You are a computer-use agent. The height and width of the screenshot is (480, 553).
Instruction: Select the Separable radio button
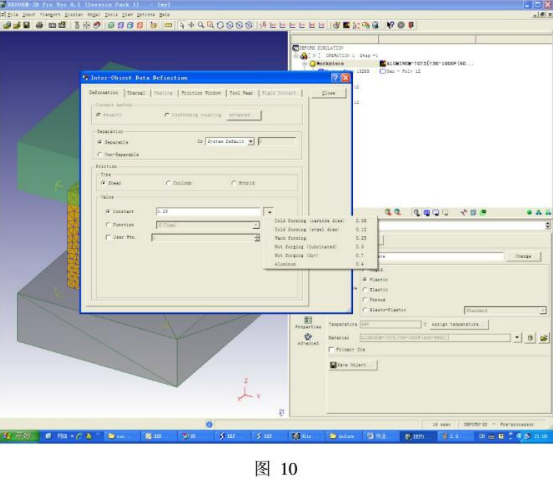point(100,142)
